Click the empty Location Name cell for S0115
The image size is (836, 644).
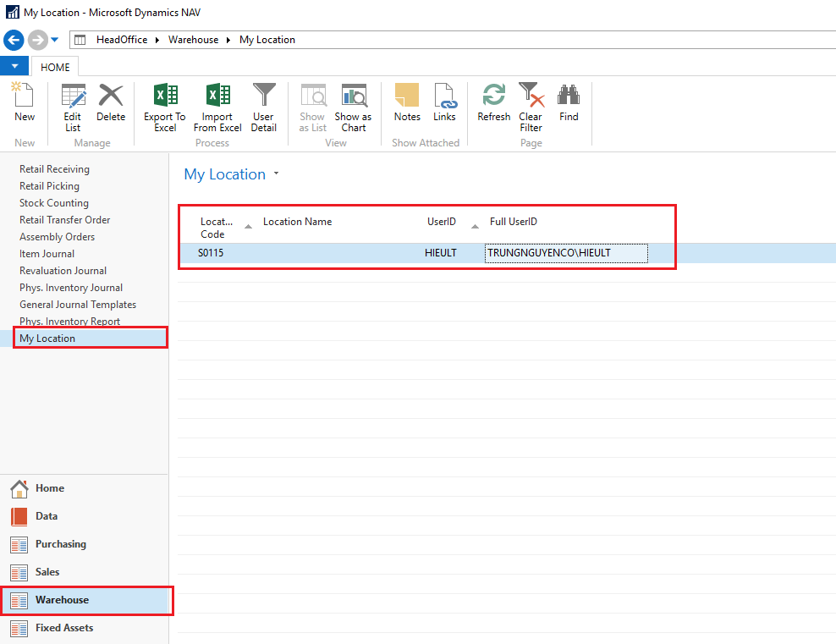click(338, 253)
